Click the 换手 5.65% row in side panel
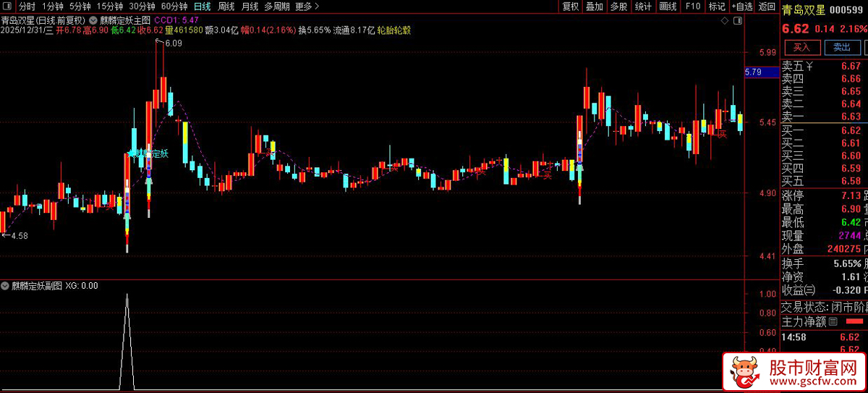The height and width of the screenshot is (393, 868). (x=823, y=263)
